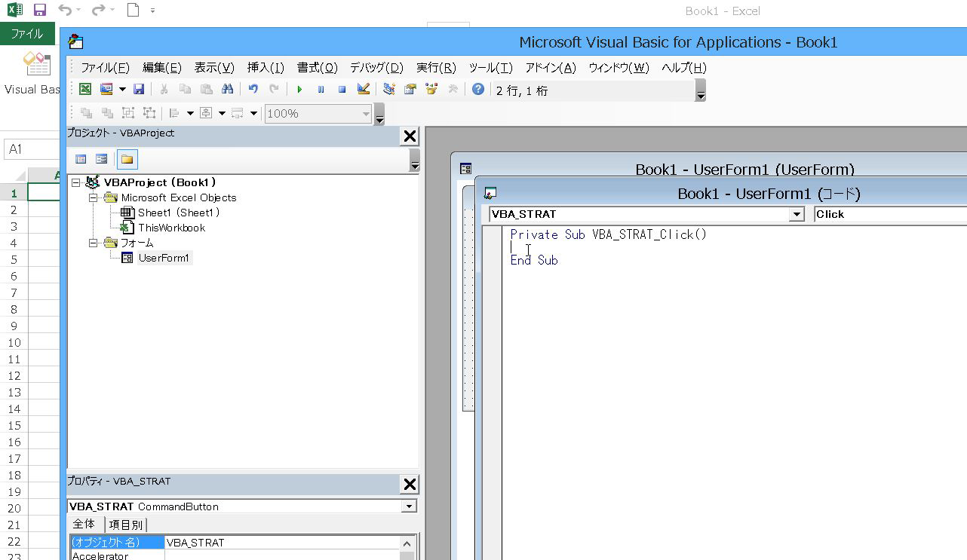
Task: Collapse the Microsoft Excel Objects folder
Action: coord(93,197)
